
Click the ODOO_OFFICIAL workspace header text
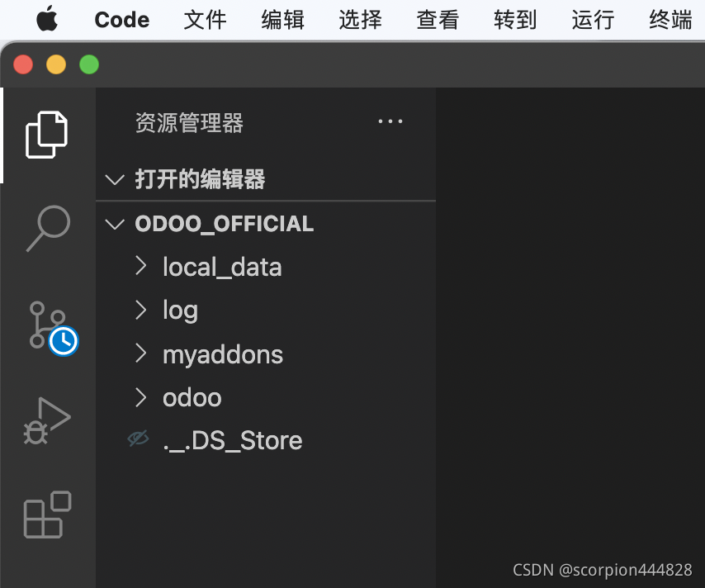coord(225,224)
